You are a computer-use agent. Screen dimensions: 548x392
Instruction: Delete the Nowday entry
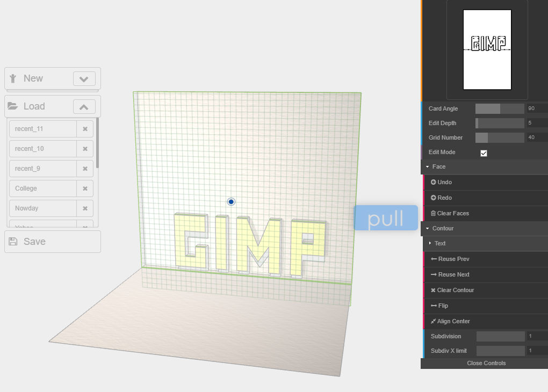coord(85,208)
